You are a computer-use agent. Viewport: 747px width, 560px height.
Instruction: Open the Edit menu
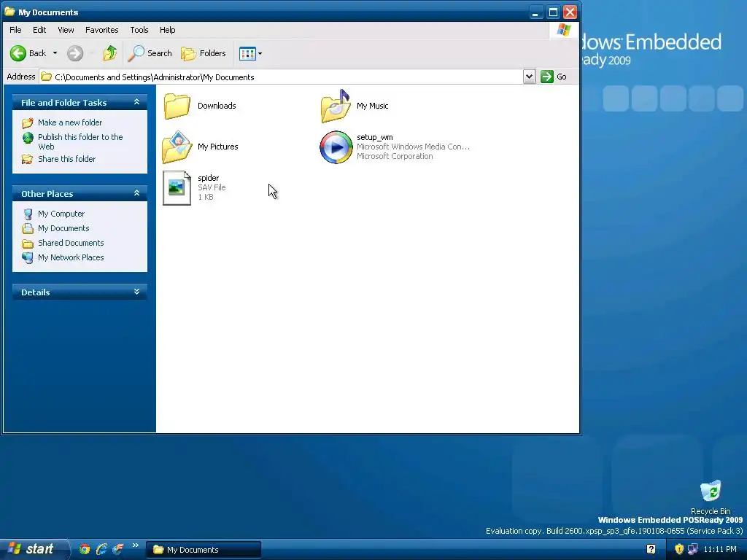pos(39,30)
